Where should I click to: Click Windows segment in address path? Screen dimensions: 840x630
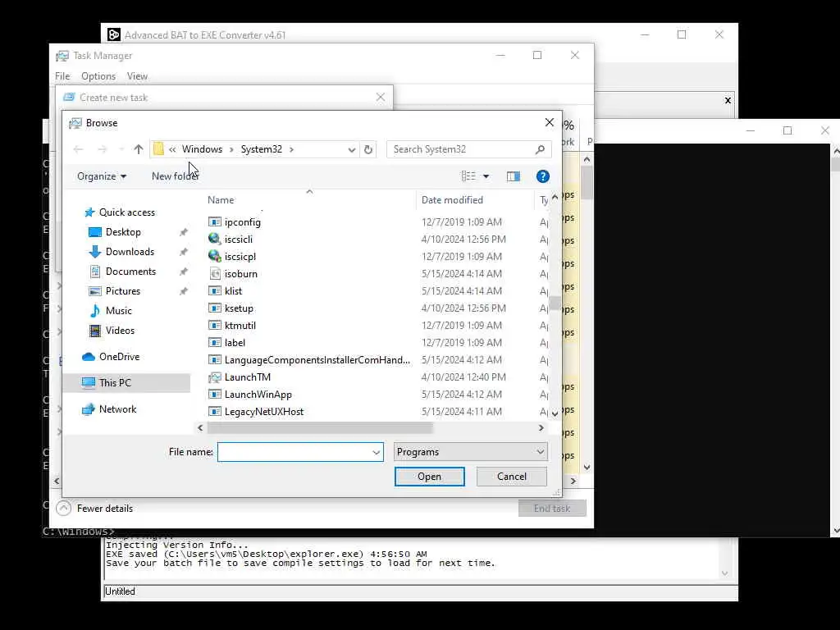[202, 149]
